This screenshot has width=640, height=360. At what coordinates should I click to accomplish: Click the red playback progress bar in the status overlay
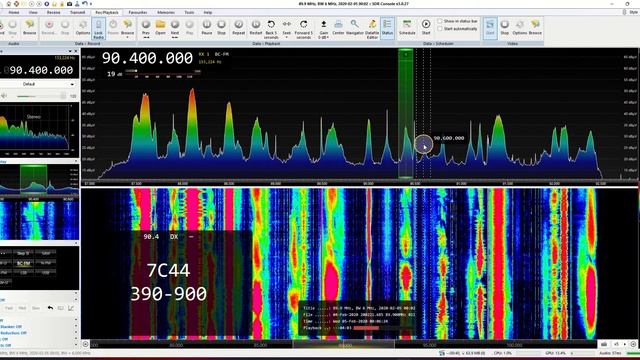(x=366, y=328)
